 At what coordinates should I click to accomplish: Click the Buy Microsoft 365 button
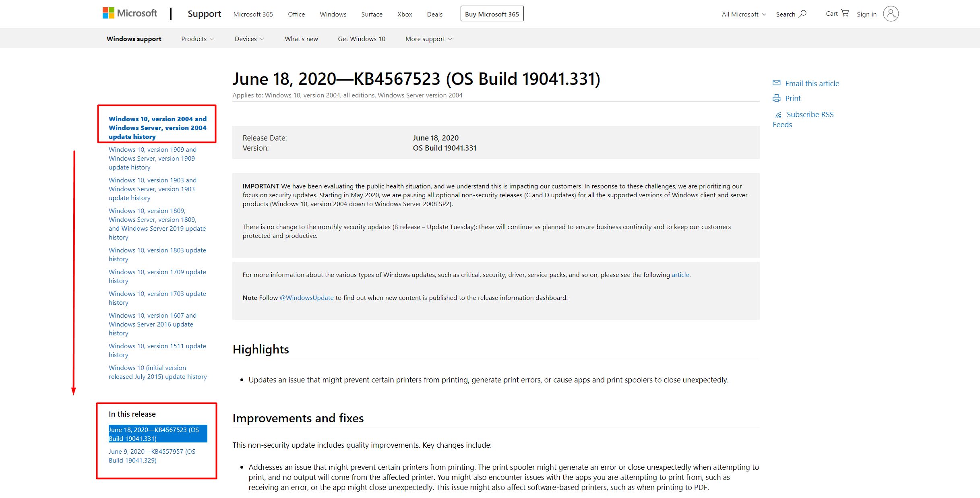coord(492,14)
